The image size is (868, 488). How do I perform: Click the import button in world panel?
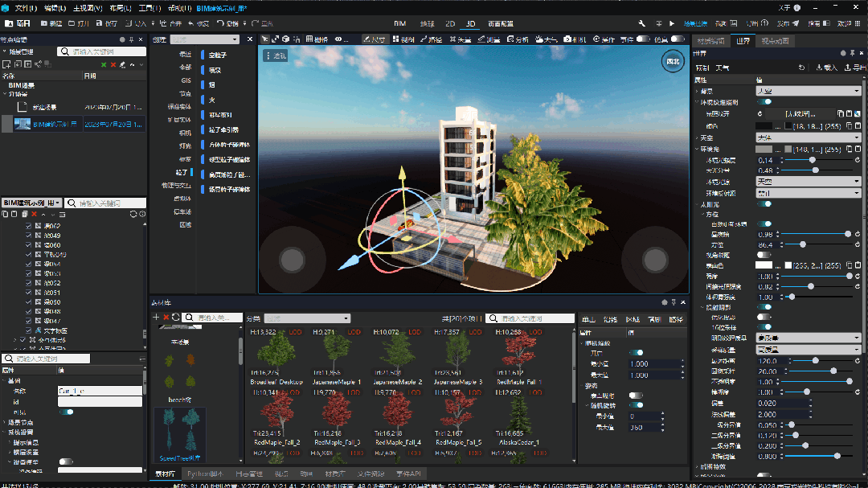point(825,68)
